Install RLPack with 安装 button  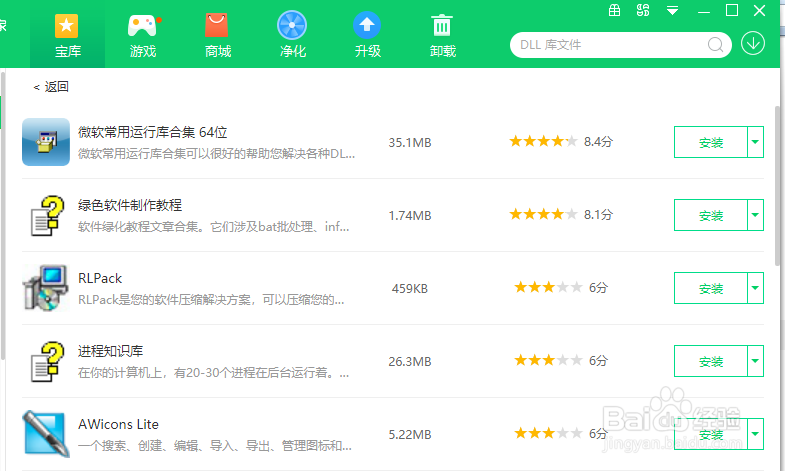[x=710, y=288]
